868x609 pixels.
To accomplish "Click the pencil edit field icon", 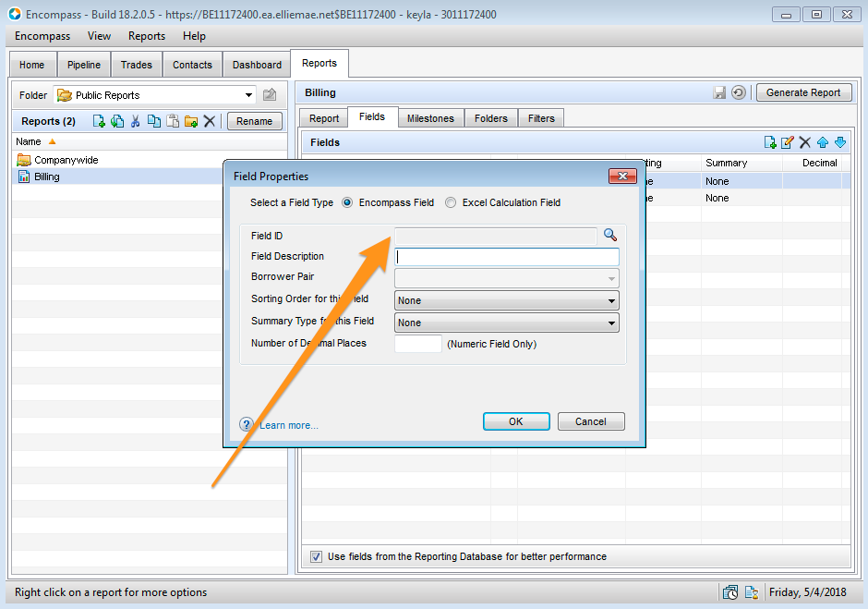I will (787, 142).
